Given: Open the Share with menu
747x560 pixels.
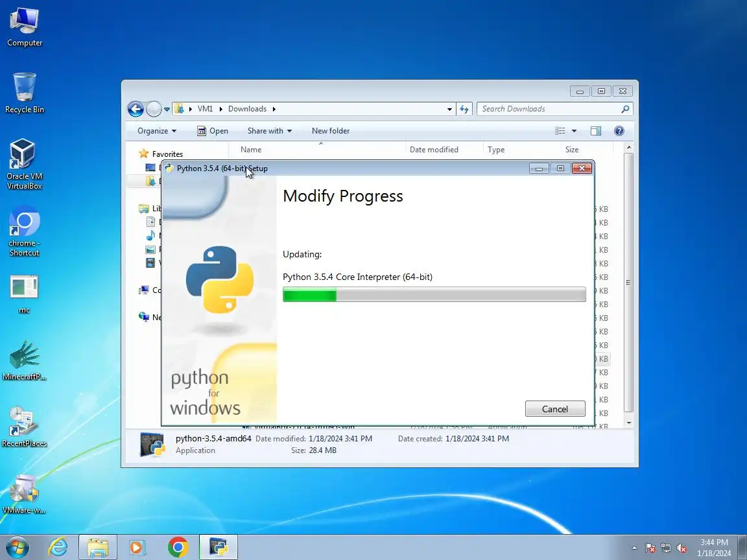Looking at the screenshot, I should (270, 131).
